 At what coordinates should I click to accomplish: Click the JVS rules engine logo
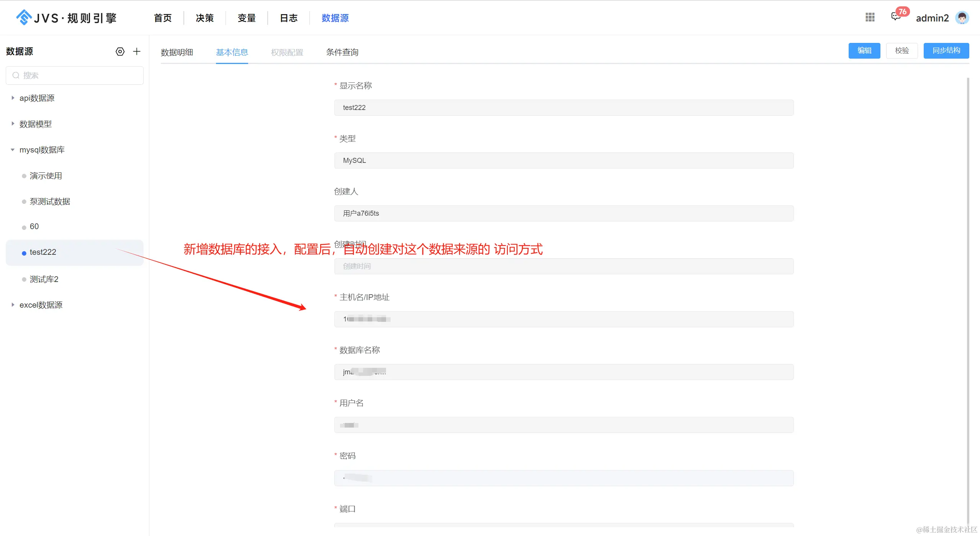click(x=66, y=18)
